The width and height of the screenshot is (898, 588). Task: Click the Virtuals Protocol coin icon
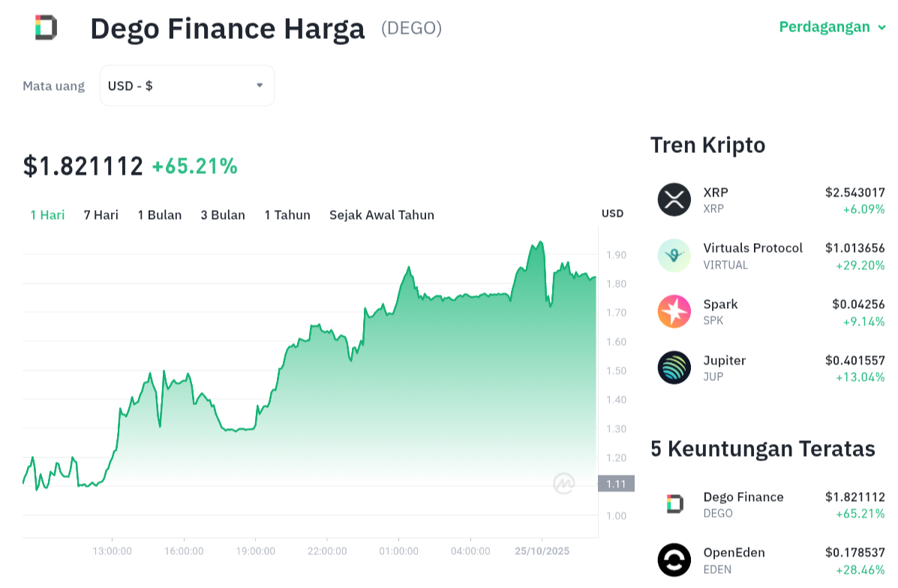(x=674, y=256)
